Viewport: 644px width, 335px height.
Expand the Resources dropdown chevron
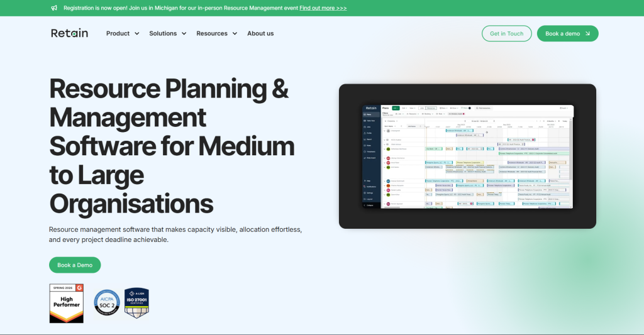pyautogui.click(x=235, y=34)
